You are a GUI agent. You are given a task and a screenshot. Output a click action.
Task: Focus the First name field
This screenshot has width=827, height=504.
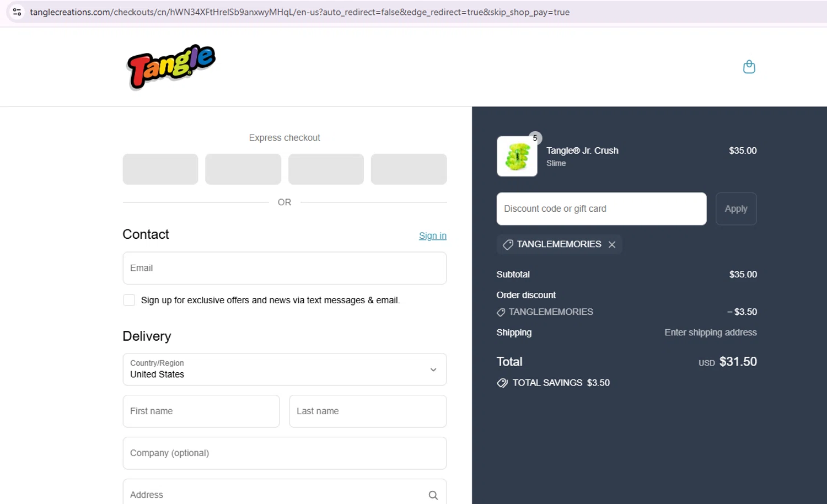(201, 411)
